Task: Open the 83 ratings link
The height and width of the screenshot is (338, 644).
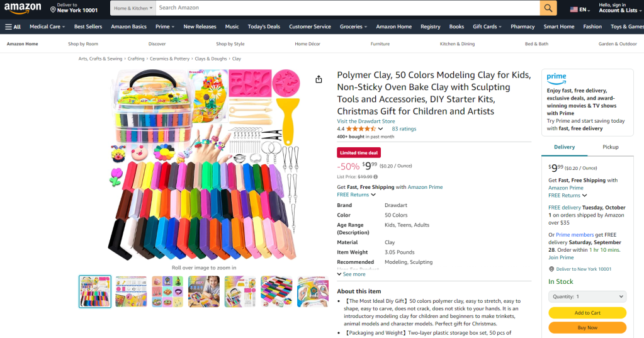Action: pyautogui.click(x=404, y=129)
